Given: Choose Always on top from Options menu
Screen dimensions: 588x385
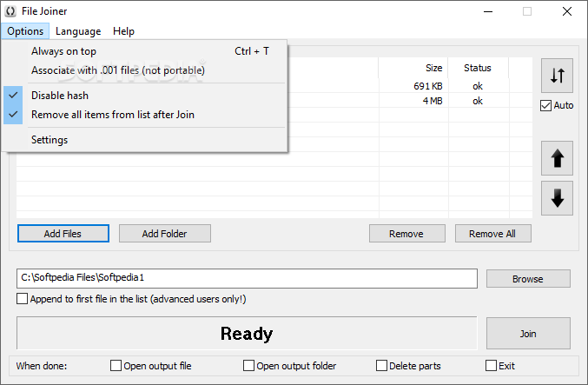Looking at the screenshot, I should tap(144, 51).
